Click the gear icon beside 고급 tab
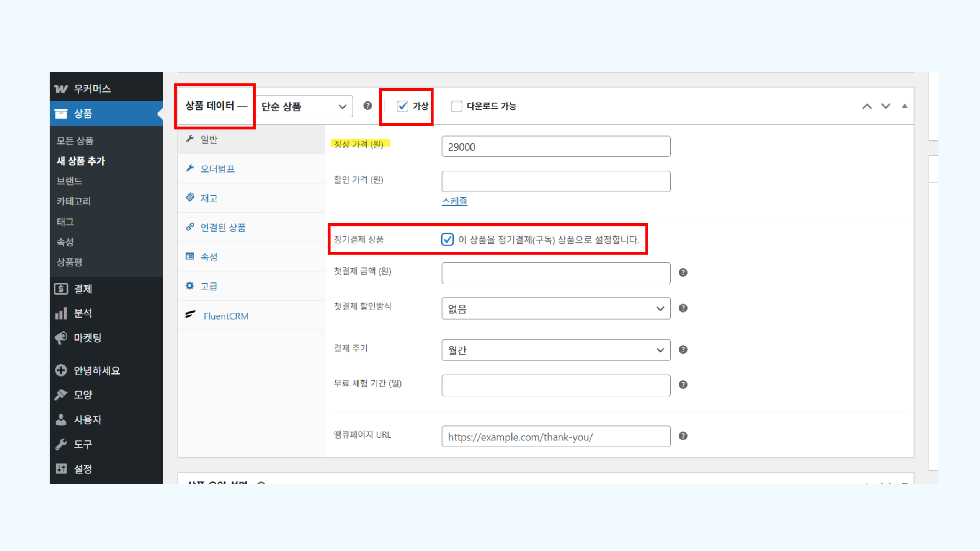The width and height of the screenshot is (980, 551). tap(190, 285)
